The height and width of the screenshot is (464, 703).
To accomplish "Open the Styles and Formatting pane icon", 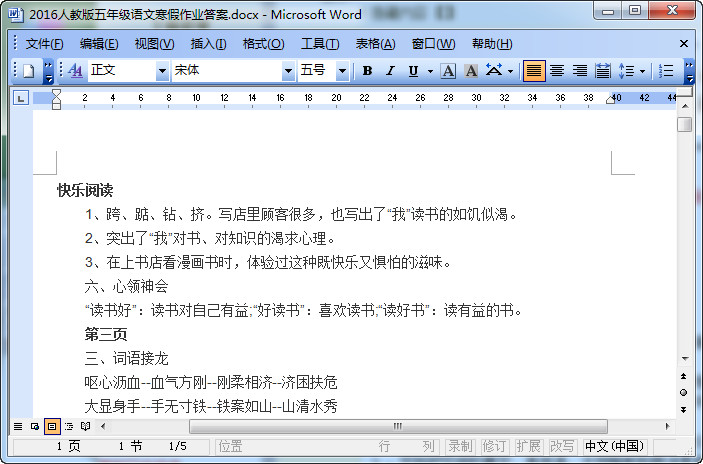I will coord(75,71).
